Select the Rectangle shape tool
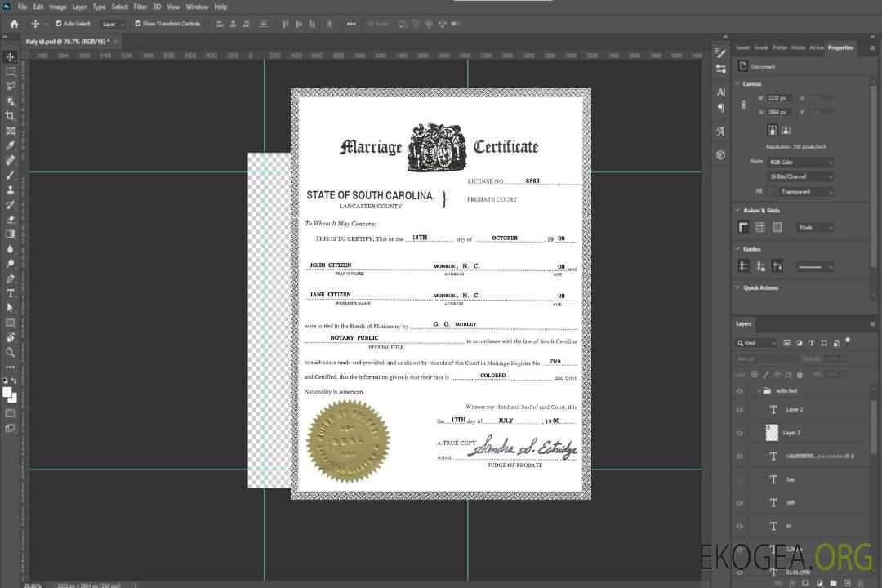This screenshot has width=882, height=588. 10,323
